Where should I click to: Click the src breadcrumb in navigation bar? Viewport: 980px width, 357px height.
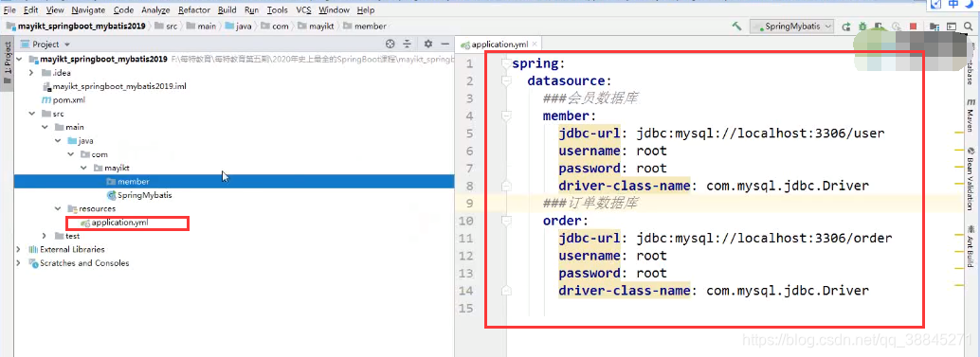[166, 27]
